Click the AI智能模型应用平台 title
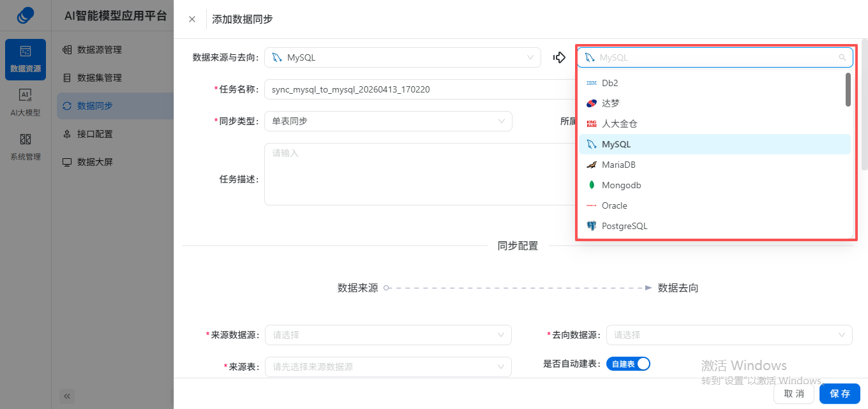868x409 pixels. click(115, 16)
